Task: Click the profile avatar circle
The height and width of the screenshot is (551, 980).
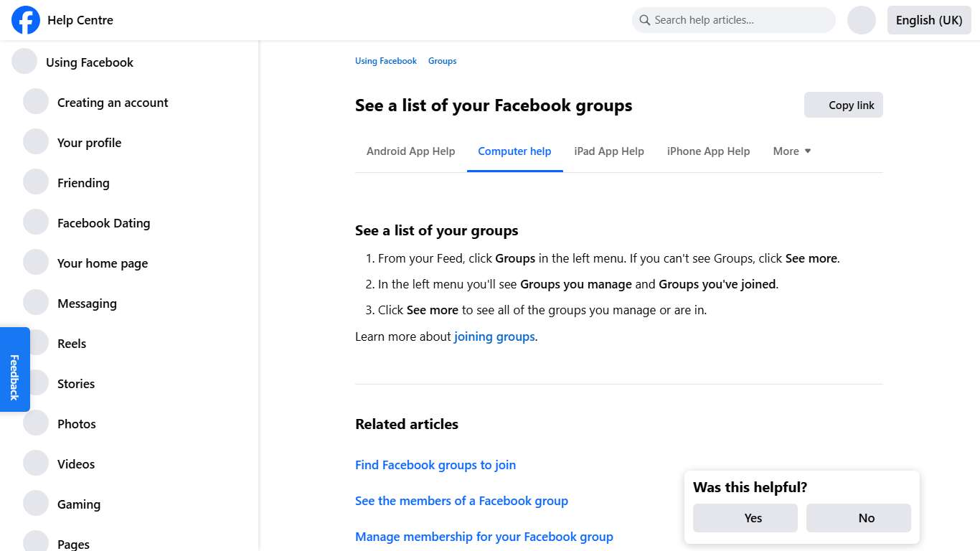Action: tap(861, 20)
